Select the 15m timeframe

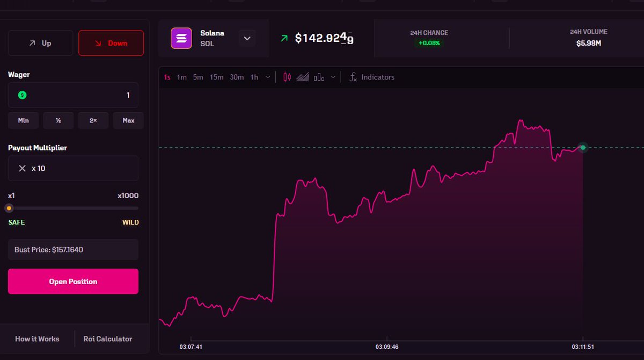(x=217, y=77)
